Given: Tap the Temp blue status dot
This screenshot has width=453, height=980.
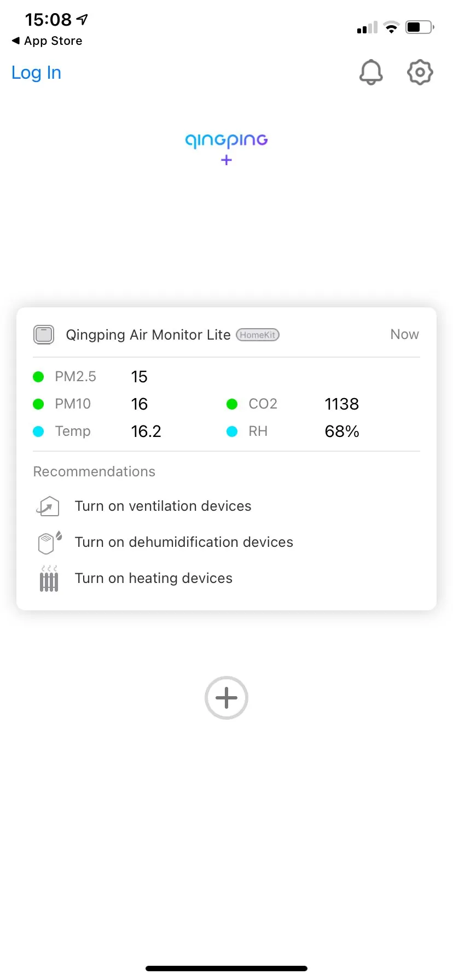Looking at the screenshot, I should [38, 431].
